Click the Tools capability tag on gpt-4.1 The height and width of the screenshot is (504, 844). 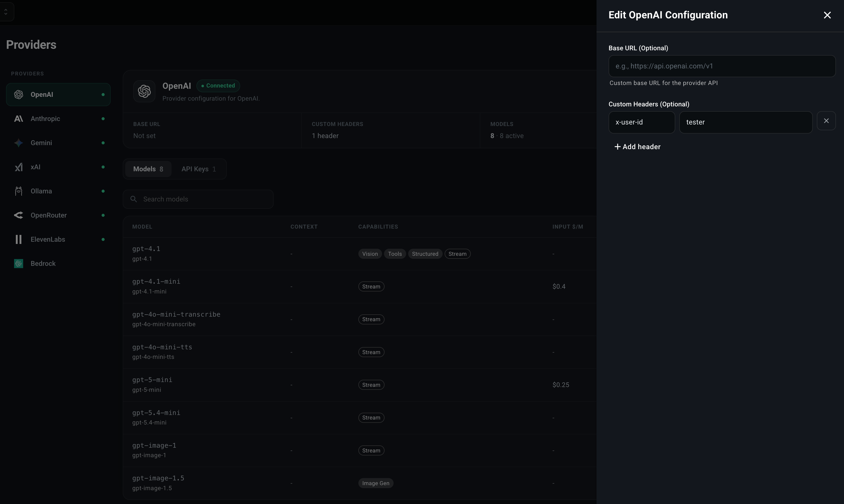coord(395,254)
